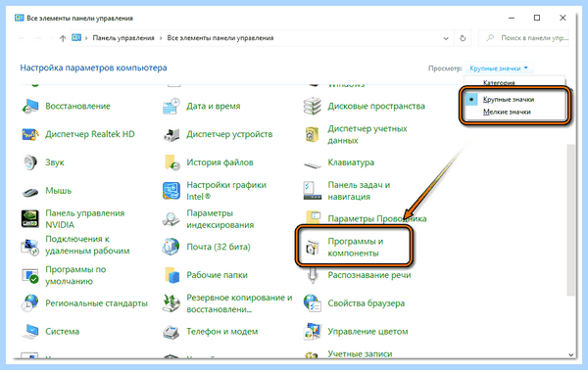Click the Все элементы панели управления breadcrumb
This screenshot has height=370, width=588.
220,38
